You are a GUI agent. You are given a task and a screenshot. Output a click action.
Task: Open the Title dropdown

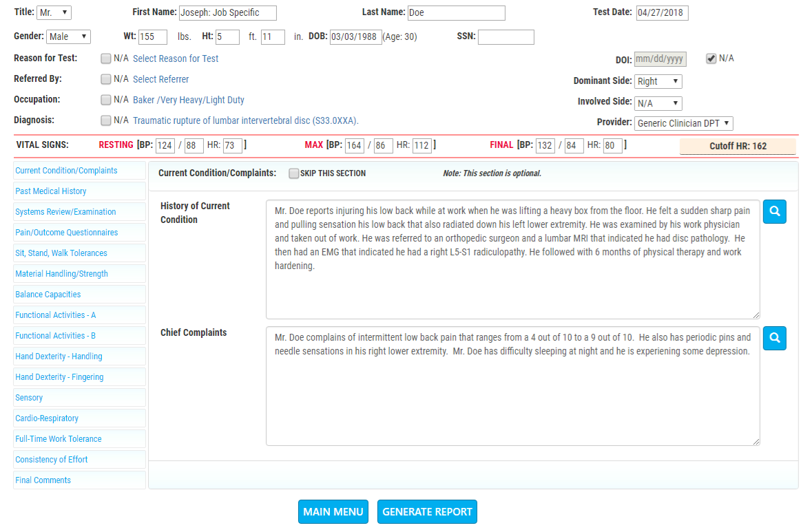pyautogui.click(x=54, y=12)
